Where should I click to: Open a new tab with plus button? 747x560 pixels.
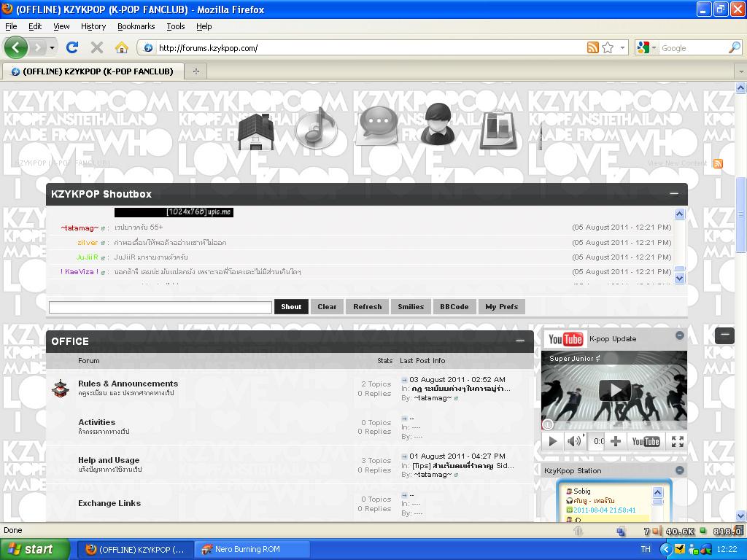coord(196,71)
